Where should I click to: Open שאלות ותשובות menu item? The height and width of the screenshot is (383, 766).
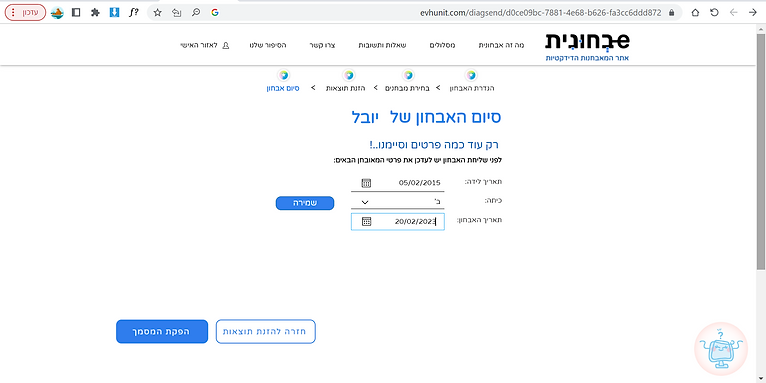pos(383,45)
